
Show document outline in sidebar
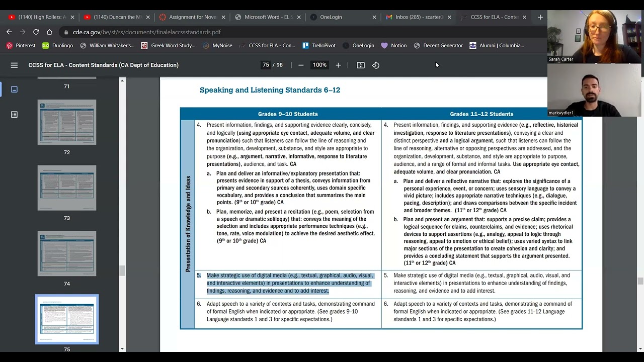click(14, 115)
